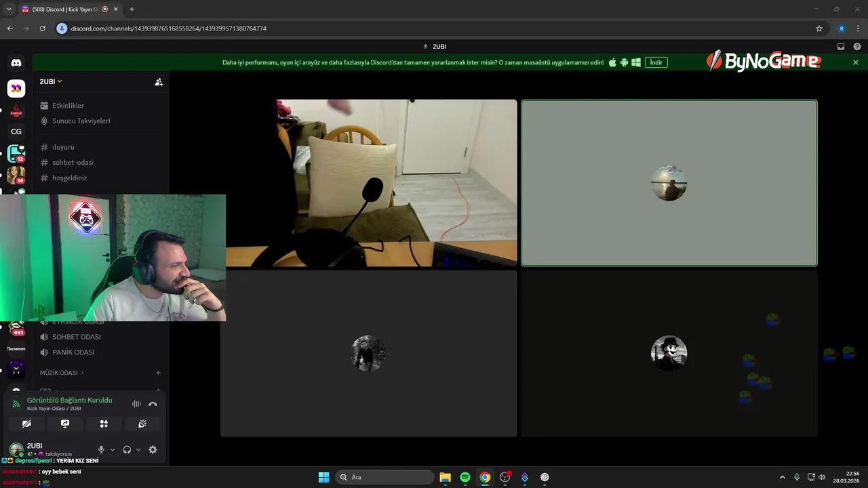Image resolution: width=868 pixels, height=488 pixels.
Task: Select the Windows download icon in banner
Action: click(x=636, y=62)
